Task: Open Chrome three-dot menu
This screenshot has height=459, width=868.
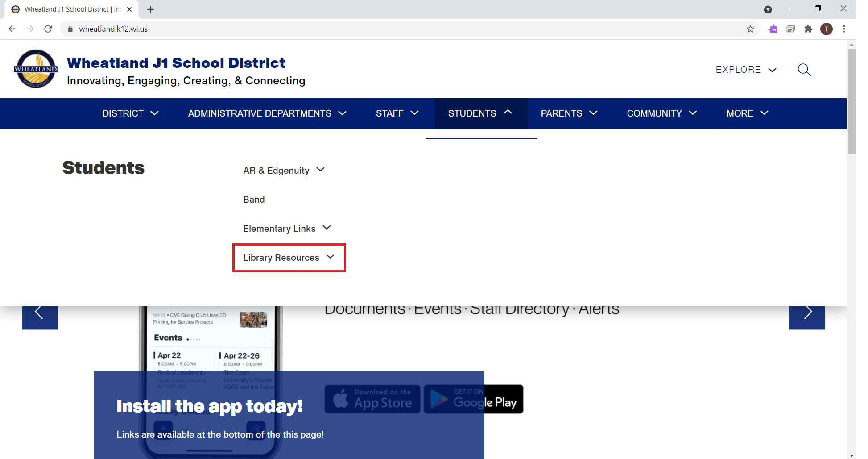Action: 844,29
